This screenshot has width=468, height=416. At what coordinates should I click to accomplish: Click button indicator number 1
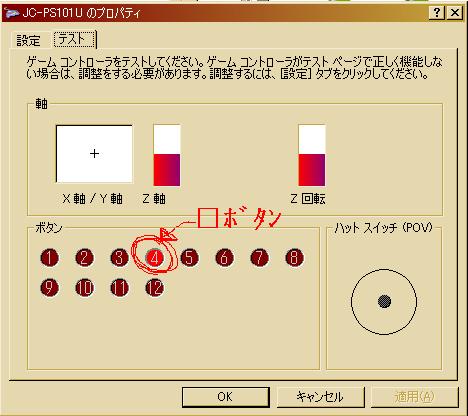point(49,258)
